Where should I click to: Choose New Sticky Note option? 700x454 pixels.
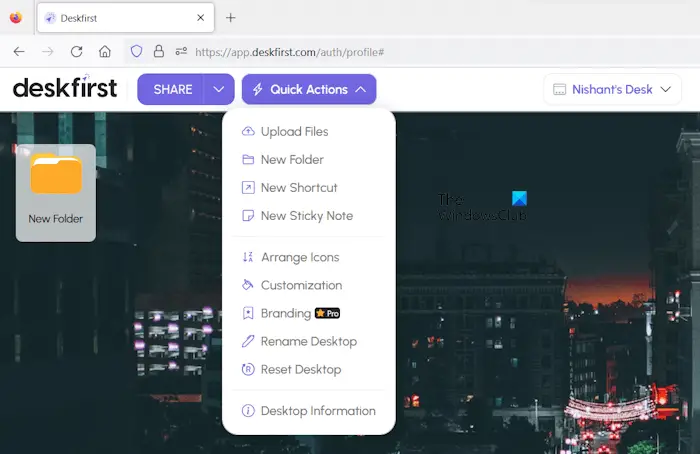pyautogui.click(x=308, y=216)
